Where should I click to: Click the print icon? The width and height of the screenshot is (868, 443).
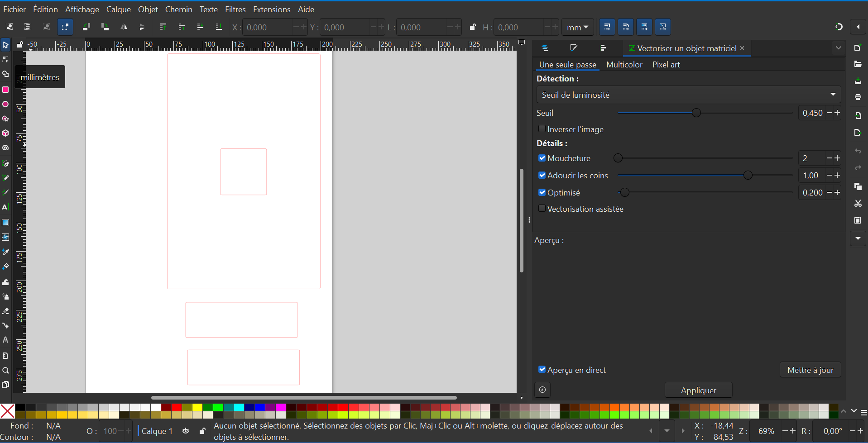[x=858, y=97]
